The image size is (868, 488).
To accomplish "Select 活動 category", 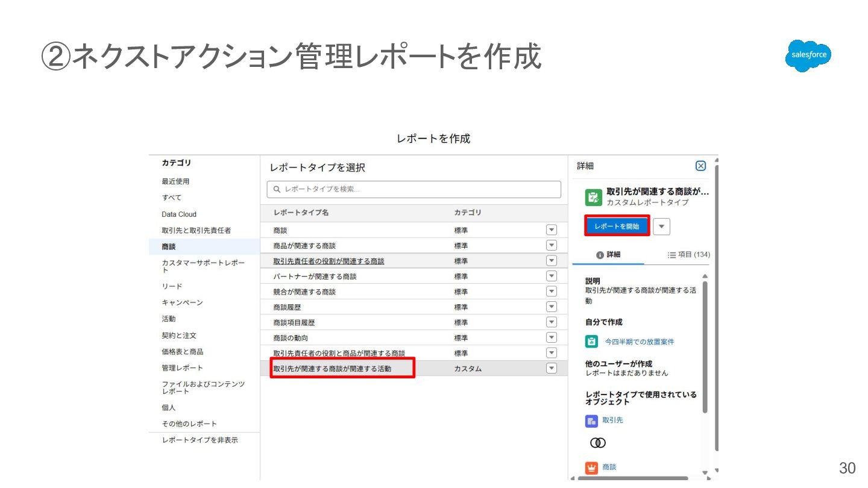I will [x=169, y=319].
